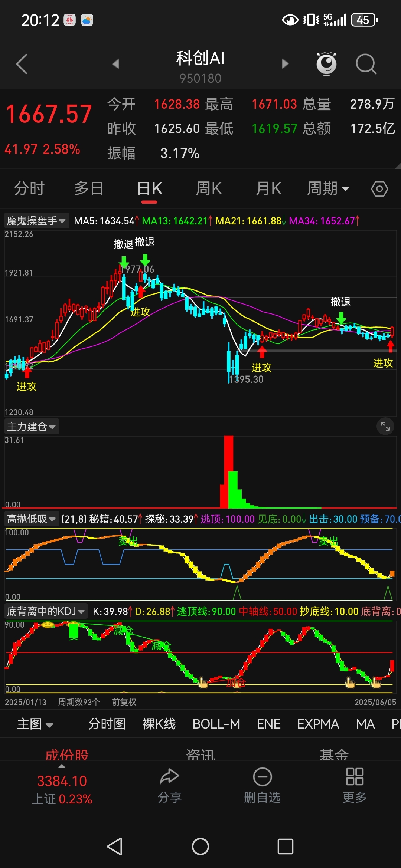
Task: Select the MA indicator
Action: [x=365, y=724]
